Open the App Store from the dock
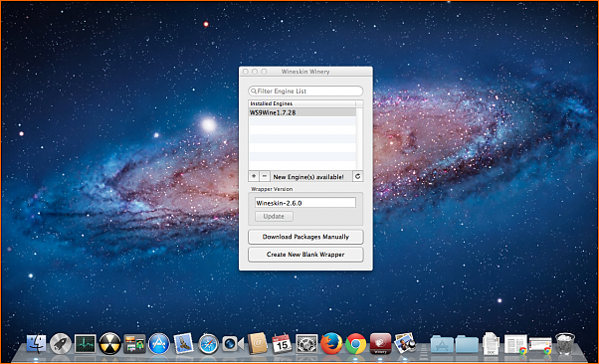The image size is (599, 364). coord(159,343)
